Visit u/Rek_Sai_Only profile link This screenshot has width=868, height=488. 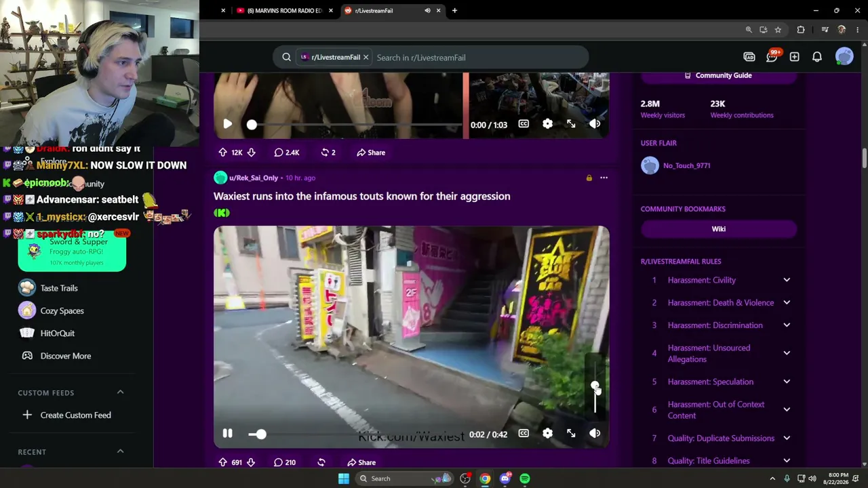click(254, 178)
